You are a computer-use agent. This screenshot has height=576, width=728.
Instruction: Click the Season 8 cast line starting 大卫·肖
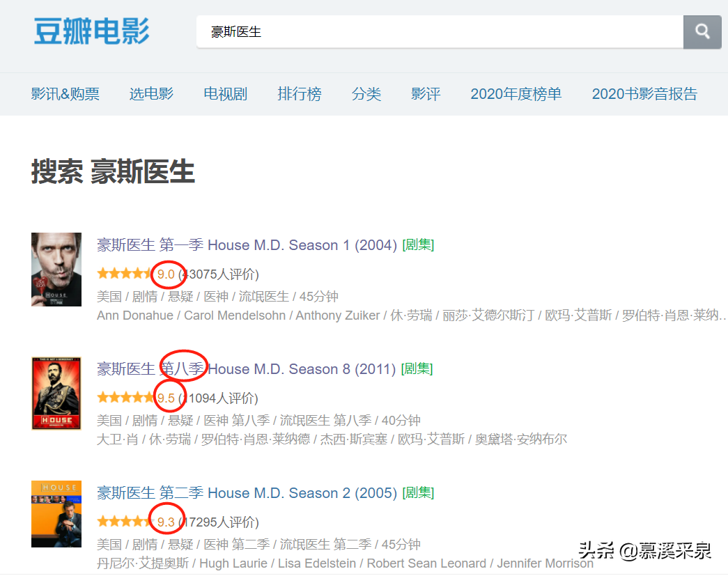point(332,439)
